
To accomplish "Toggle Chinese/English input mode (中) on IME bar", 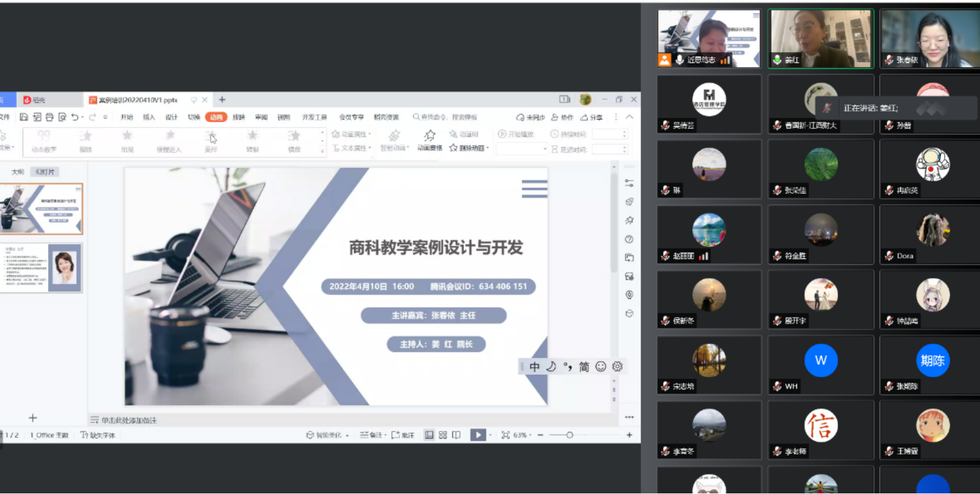I will coord(534,366).
